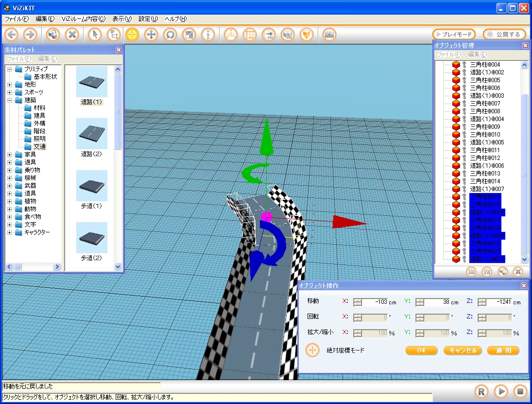Image resolution: width=532 pixels, height=404 pixels.
Task: Click the folder group icon in object manager
Action: (471, 272)
